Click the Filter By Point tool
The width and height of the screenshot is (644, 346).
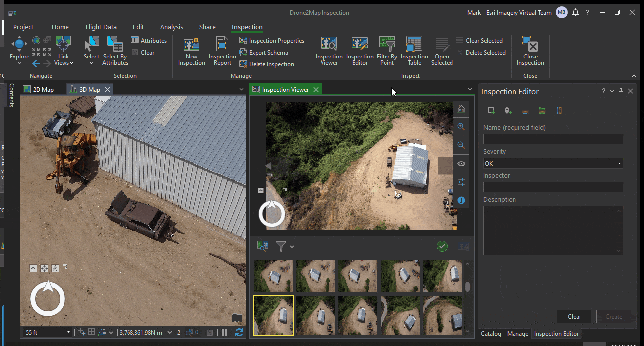click(387, 50)
